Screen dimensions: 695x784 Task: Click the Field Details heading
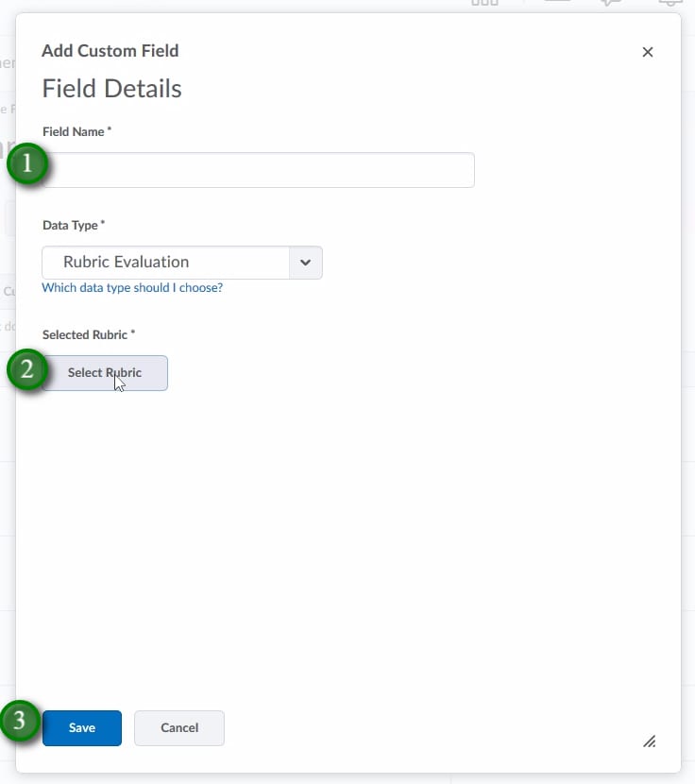111,89
